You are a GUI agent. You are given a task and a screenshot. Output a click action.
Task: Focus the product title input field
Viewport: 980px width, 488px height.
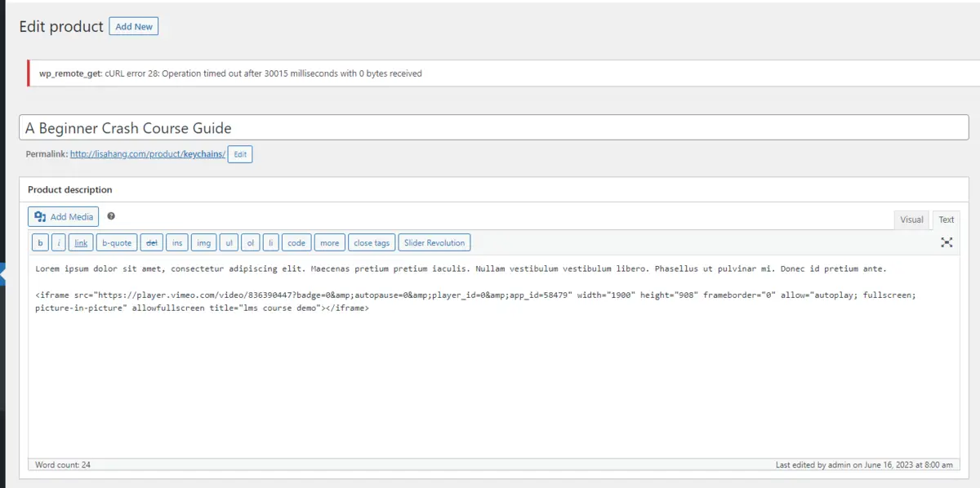494,127
